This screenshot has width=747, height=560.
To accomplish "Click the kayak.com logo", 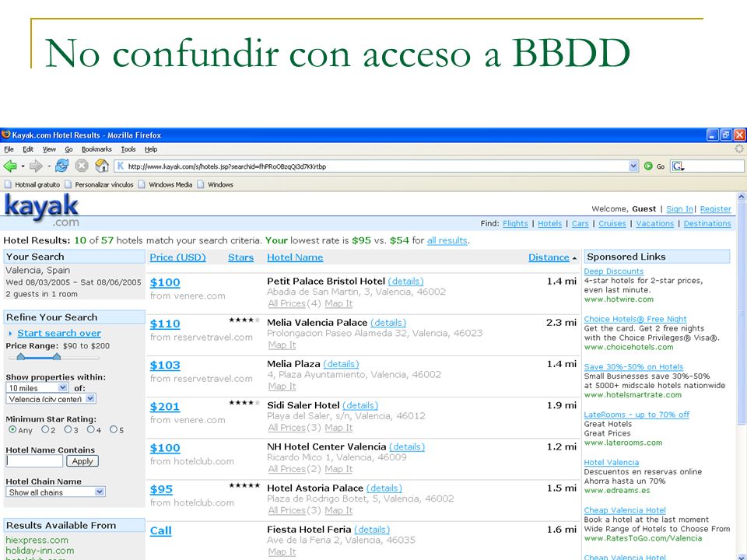I will [x=41, y=210].
